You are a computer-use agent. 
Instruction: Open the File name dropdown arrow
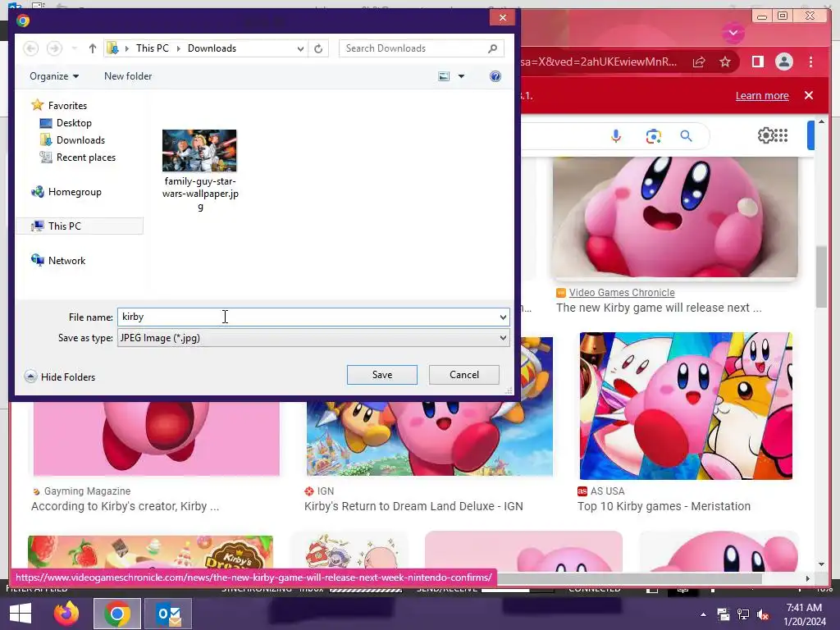click(x=503, y=317)
